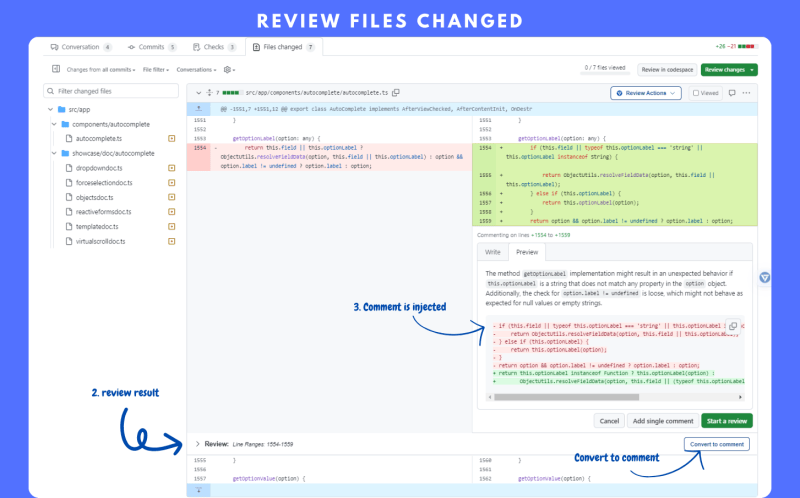Click Convert to comment button

[717, 444]
